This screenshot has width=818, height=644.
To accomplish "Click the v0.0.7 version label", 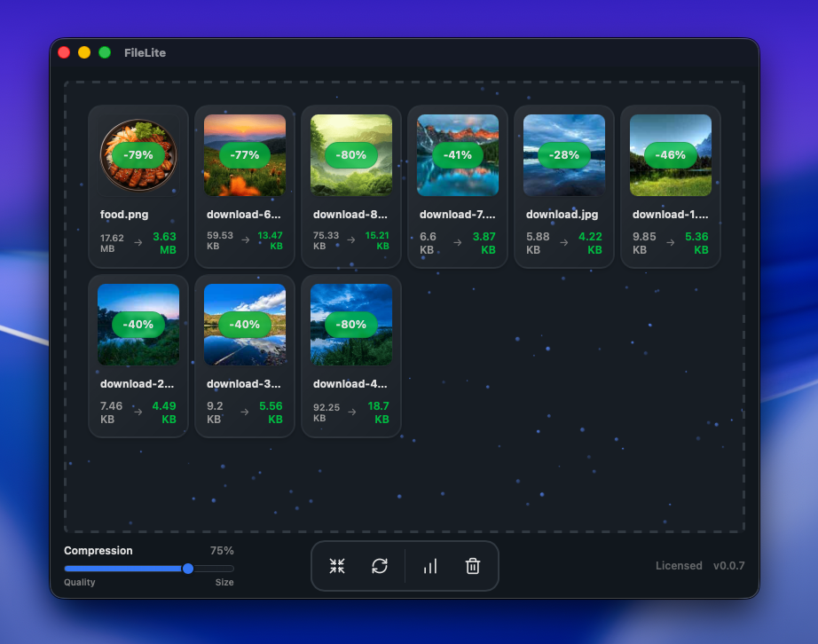I will (730, 566).
